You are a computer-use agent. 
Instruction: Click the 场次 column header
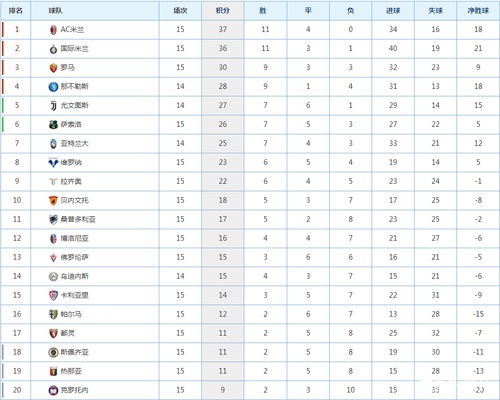point(180,11)
